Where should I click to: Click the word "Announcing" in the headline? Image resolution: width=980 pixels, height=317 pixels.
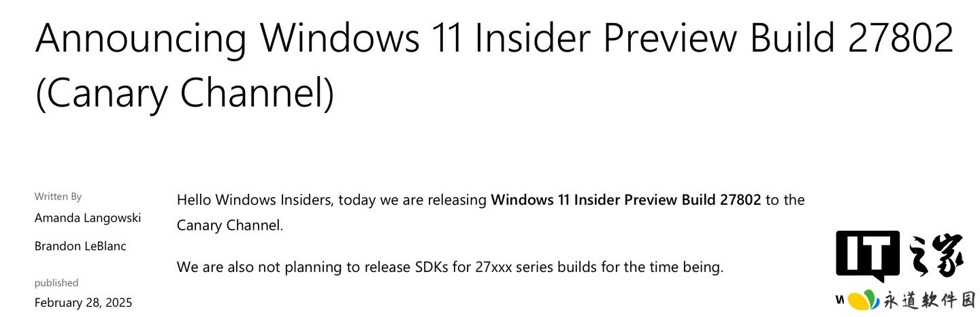point(141,37)
